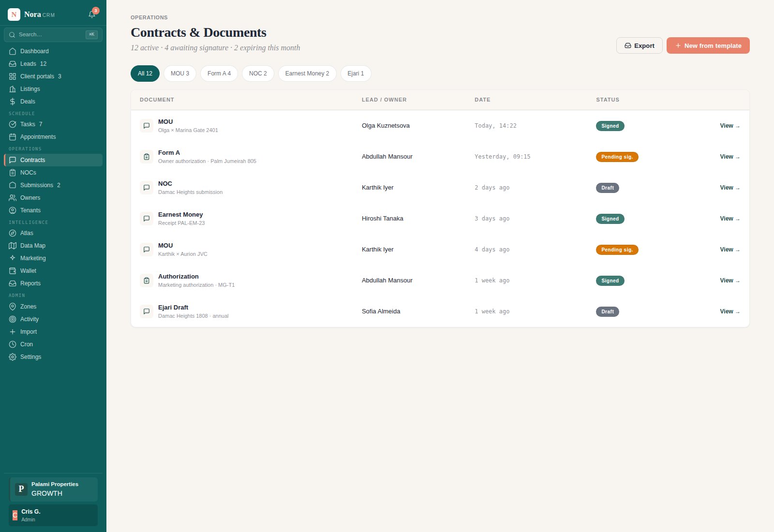Click the LEAD / OWNER column header

pyautogui.click(x=384, y=100)
